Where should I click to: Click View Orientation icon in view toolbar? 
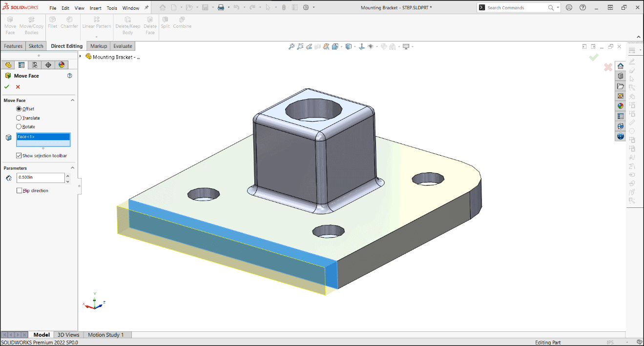click(335, 47)
